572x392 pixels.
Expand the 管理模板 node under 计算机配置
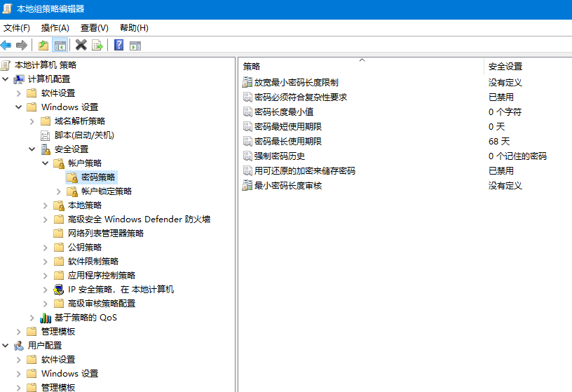pos(19,332)
